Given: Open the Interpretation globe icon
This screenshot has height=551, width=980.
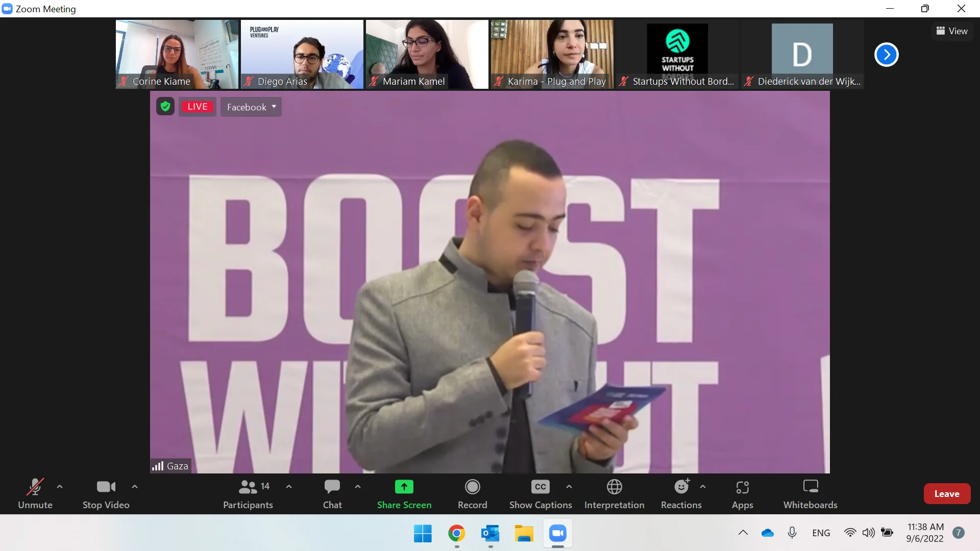Looking at the screenshot, I should (614, 487).
